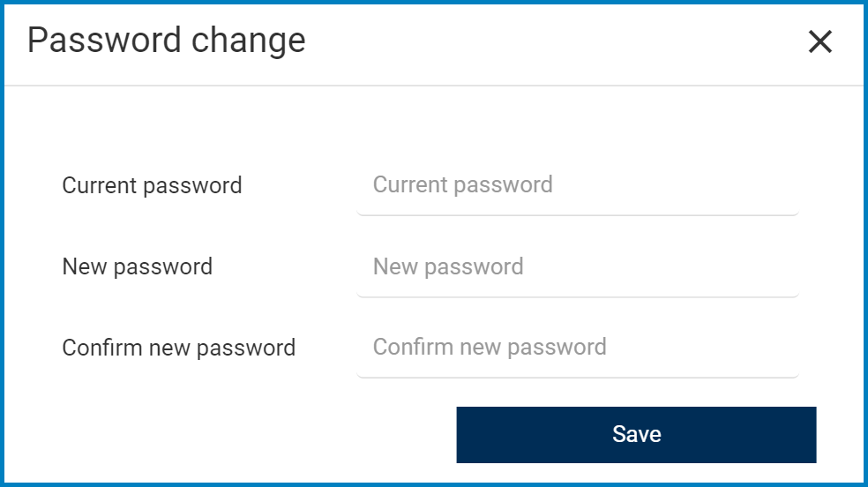Click underline beneath Current password field
The height and width of the screenshot is (487, 868).
[x=577, y=214]
